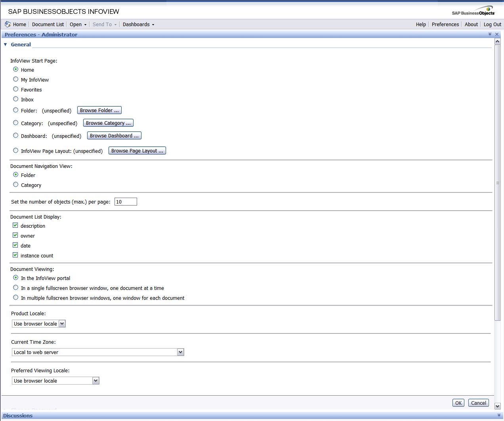Uncheck the date checkbox
The height and width of the screenshot is (421, 504).
click(15, 245)
